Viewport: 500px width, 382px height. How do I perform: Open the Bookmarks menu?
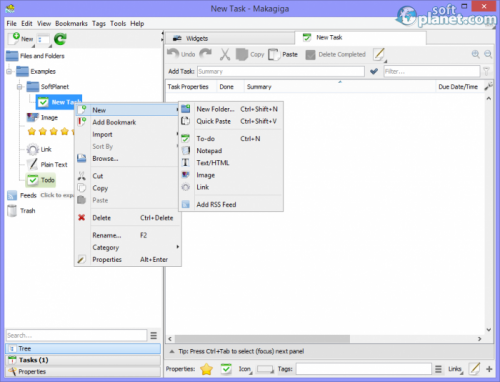[x=71, y=24]
